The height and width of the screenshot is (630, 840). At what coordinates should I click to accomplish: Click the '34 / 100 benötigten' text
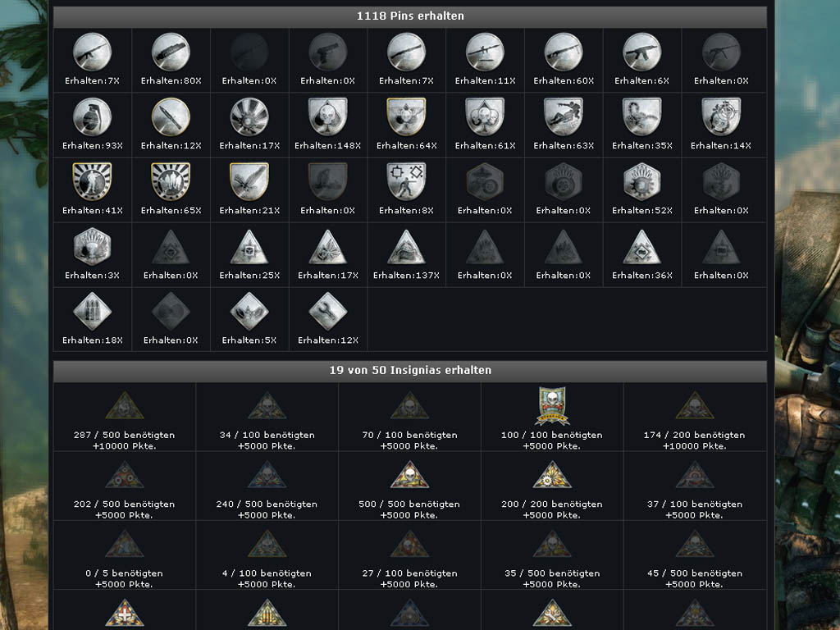click(267, 435)
